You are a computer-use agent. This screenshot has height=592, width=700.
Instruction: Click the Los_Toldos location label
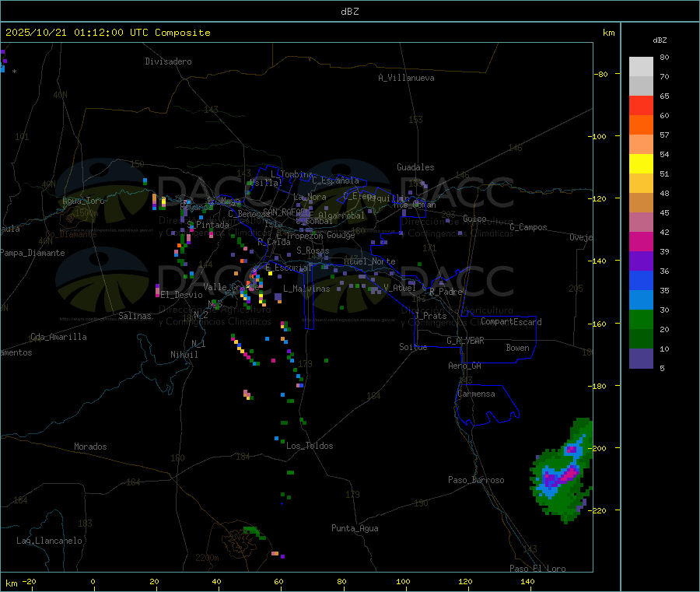[x=310, y=446]
